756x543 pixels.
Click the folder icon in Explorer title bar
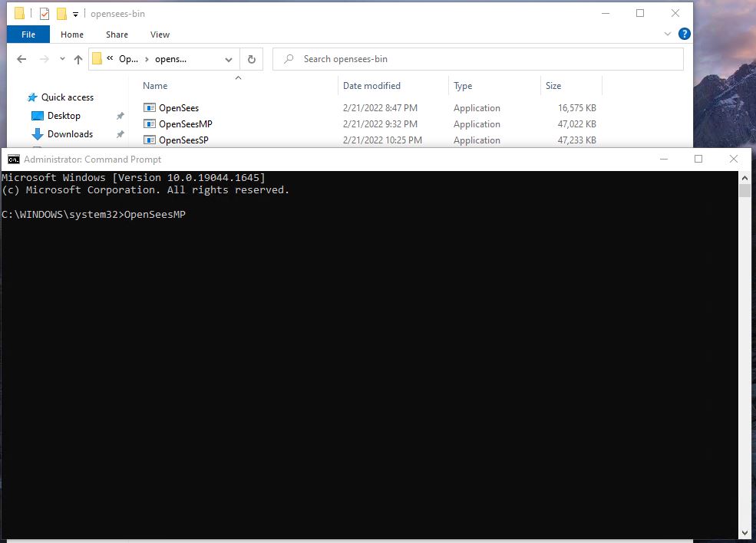click(x=19, y=13)
